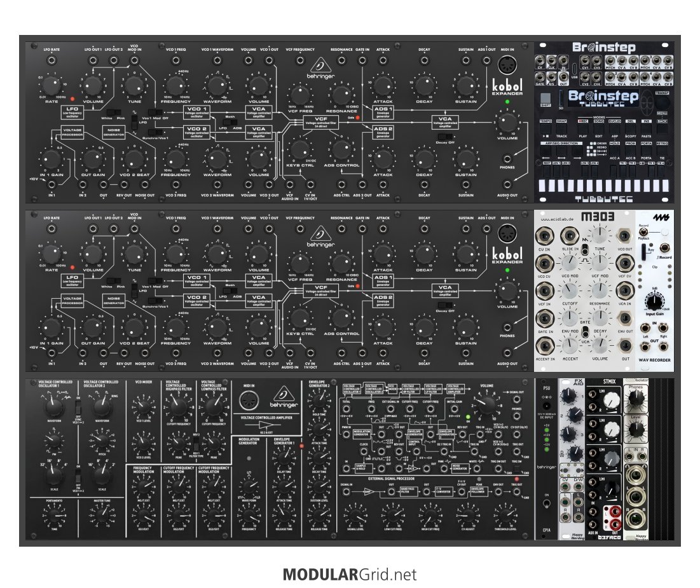
Task: Click the SD card slot on the WAV Recorder
Action: point(643,253)
